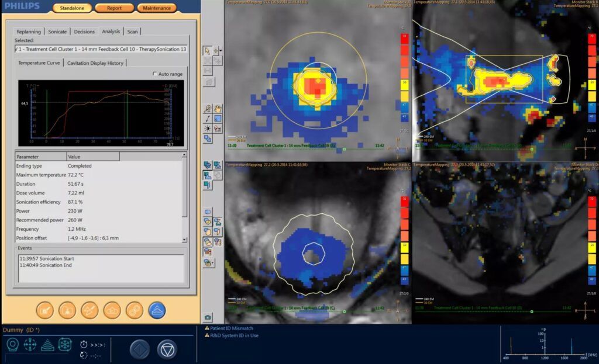599x364 pixels.
Task: Select the pointer arrow tool
Action: pyautogui.click(x=208, y=51)
